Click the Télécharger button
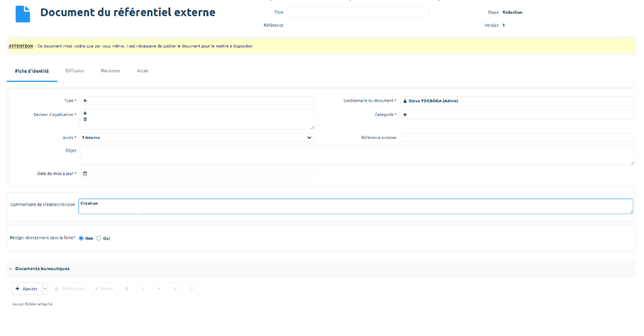644x336 pixels. tap(69, 289)
